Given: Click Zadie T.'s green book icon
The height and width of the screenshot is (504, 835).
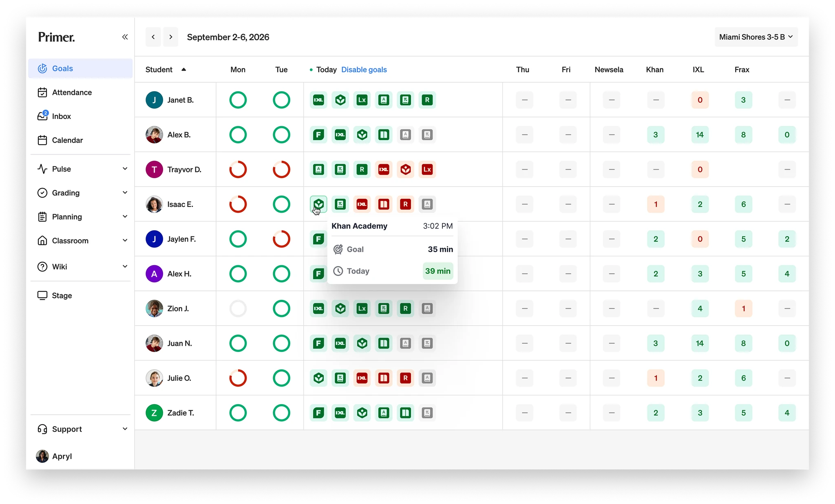Looking at the screenshot, I should coord(405,413).
